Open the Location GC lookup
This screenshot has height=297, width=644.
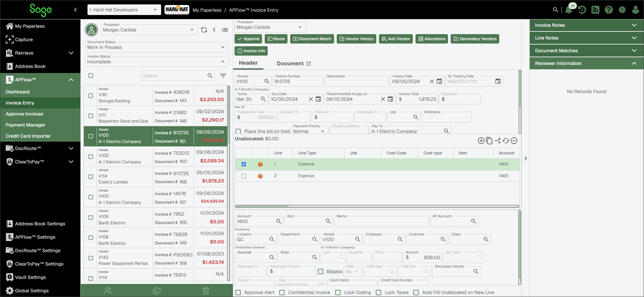pos(272,239)
